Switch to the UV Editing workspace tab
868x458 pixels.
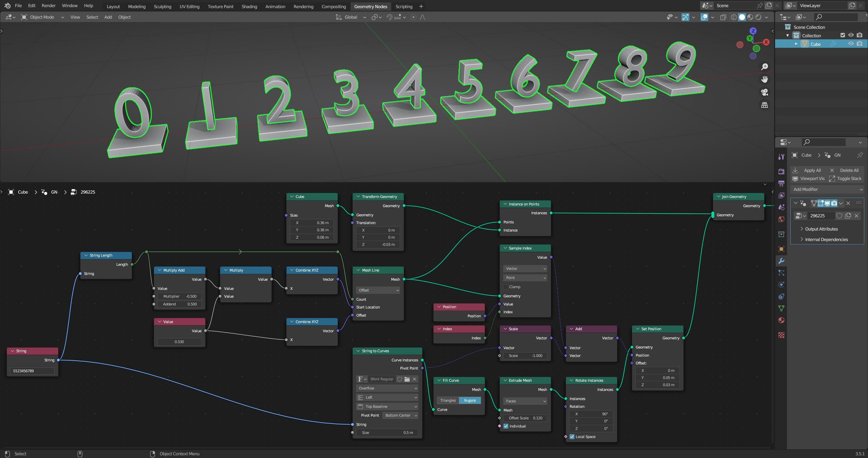click(190, 6)
